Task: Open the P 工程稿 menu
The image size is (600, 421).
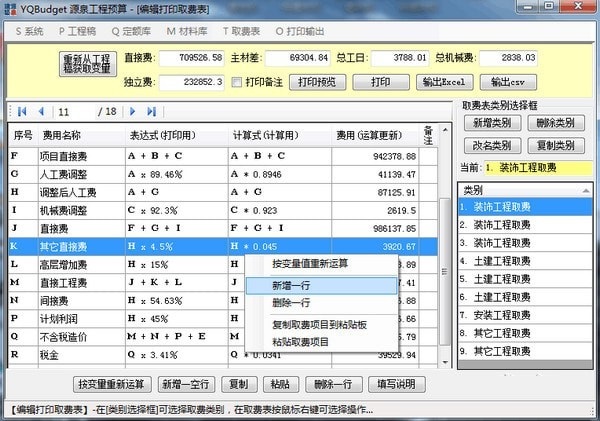Action: 77,31
